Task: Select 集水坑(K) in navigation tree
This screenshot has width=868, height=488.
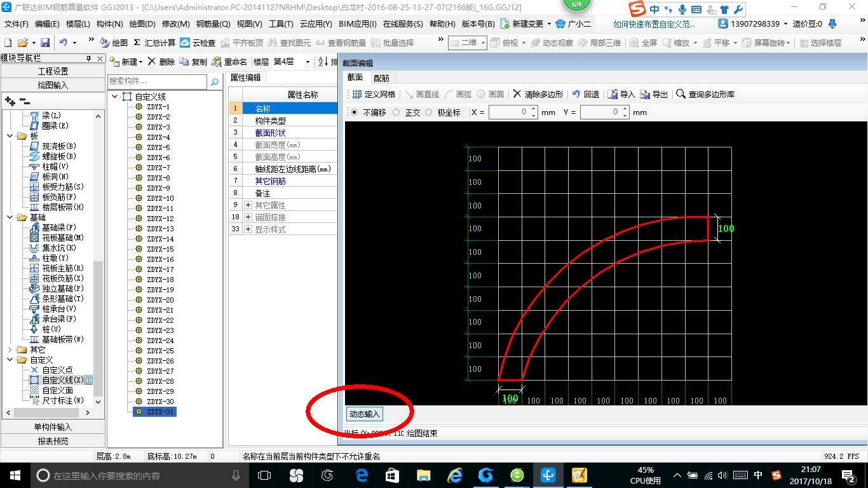Action: [53, 248]
